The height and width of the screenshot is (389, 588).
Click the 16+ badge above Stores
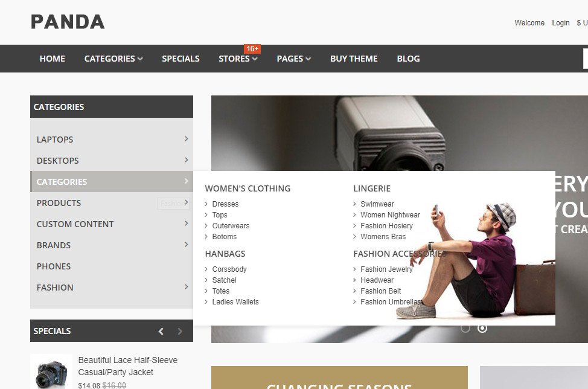tap(252, 49)
